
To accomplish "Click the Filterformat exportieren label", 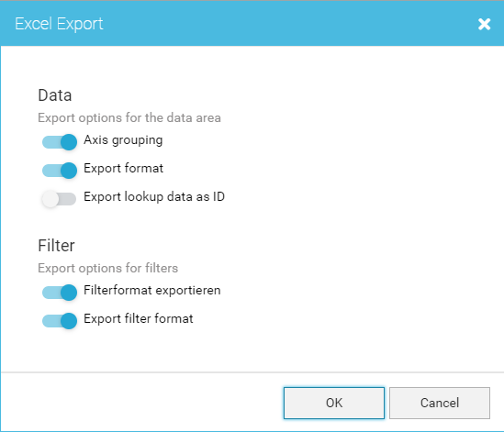I will tap(152, 291).
